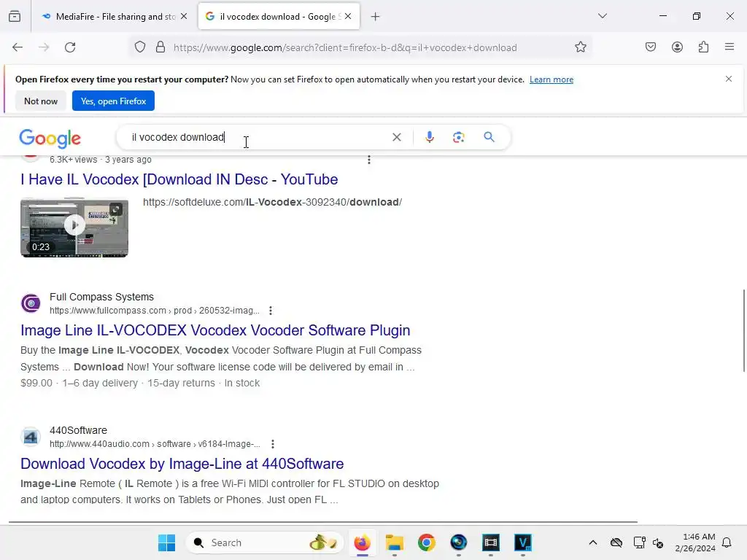This screenshot has width=747, height=560.
Task: Search by image with Lens icon
Action: [x=458, y=137]
